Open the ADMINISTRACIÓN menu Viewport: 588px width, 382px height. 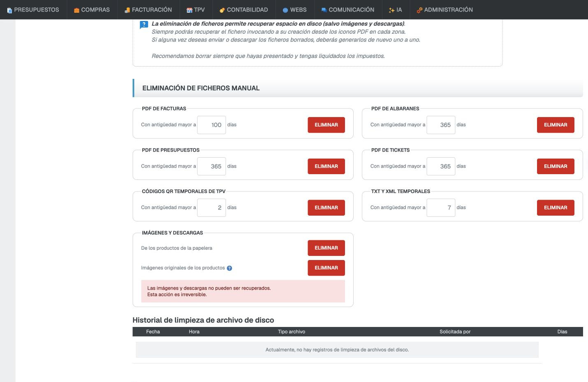444,10
